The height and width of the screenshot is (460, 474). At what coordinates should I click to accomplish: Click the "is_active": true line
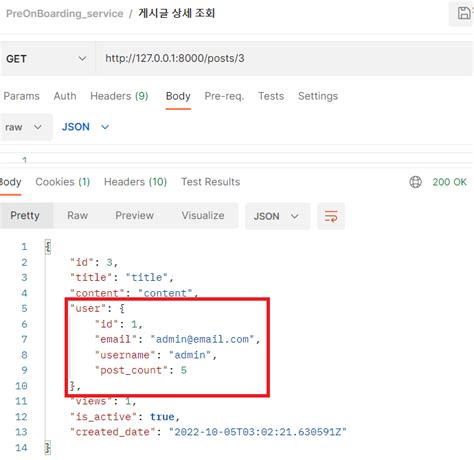[125, 417]
